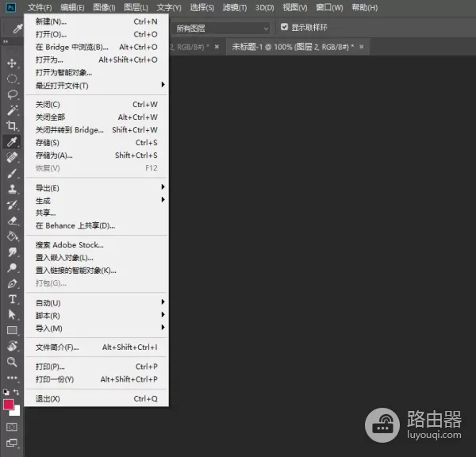Select the Brush tool
Image resolution: width=476 pixels, height=457 pixels.
(x=12, y=174)
